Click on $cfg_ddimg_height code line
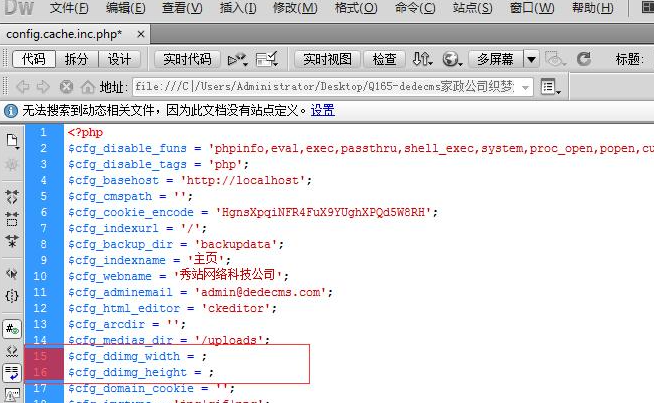The width and height of the screenshot is (654, 403). [141, 372]
